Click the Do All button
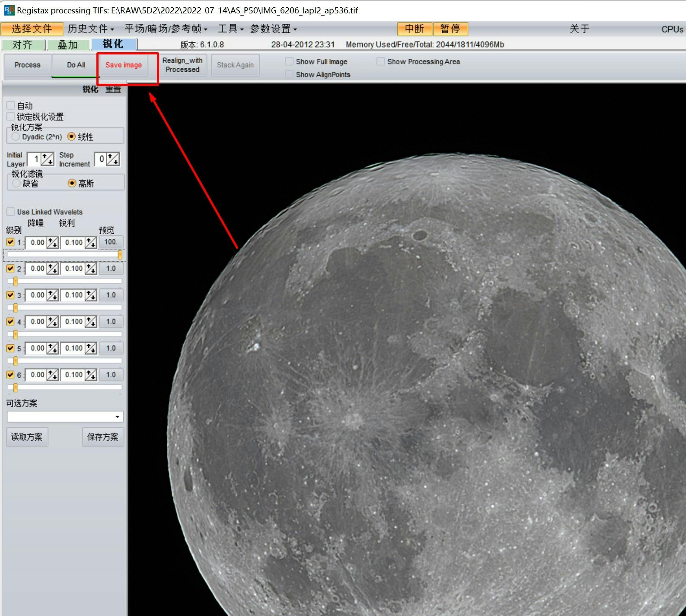This screenshot has width=686, height=616. point(76,65)
